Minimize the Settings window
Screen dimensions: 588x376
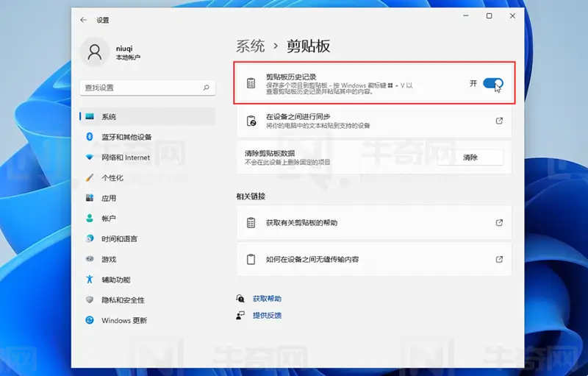[x=466, y=15]
